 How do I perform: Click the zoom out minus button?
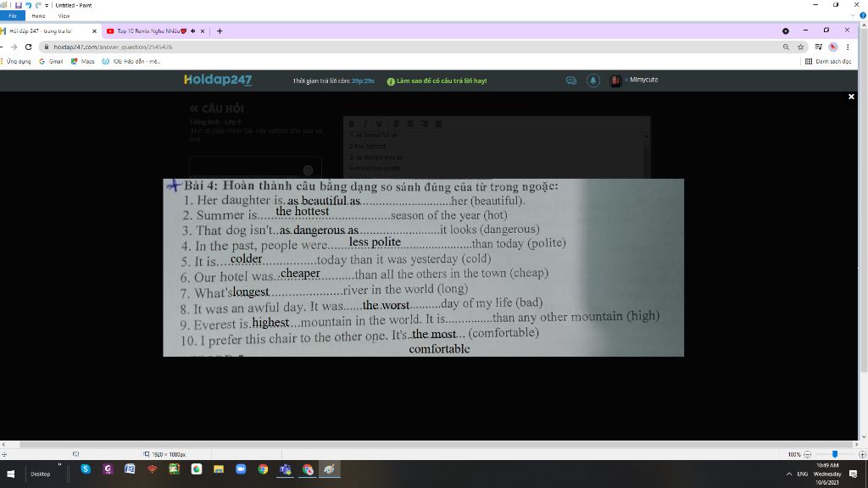tap(807, 454)
